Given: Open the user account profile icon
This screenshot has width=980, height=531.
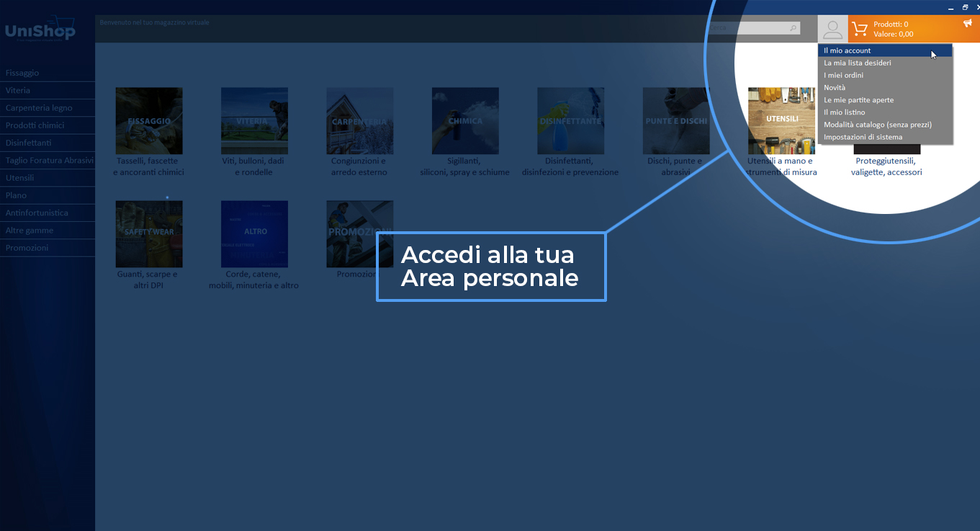Looking at the screenshot, I should (x=832, y=30).
